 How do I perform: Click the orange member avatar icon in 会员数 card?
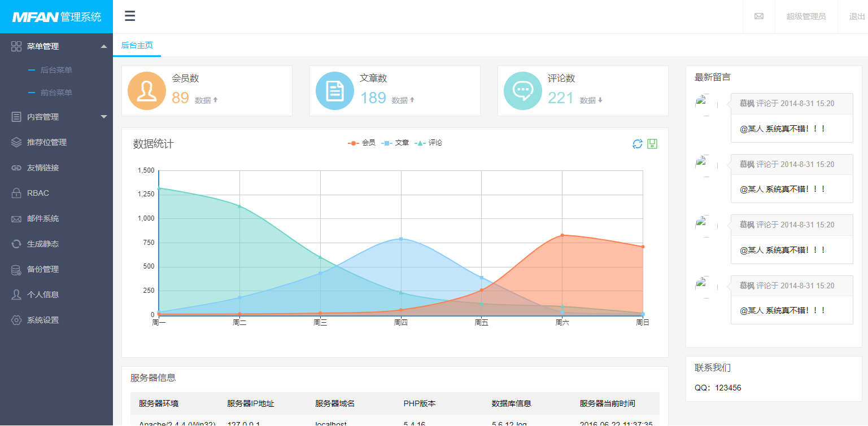tap(146, 90)
